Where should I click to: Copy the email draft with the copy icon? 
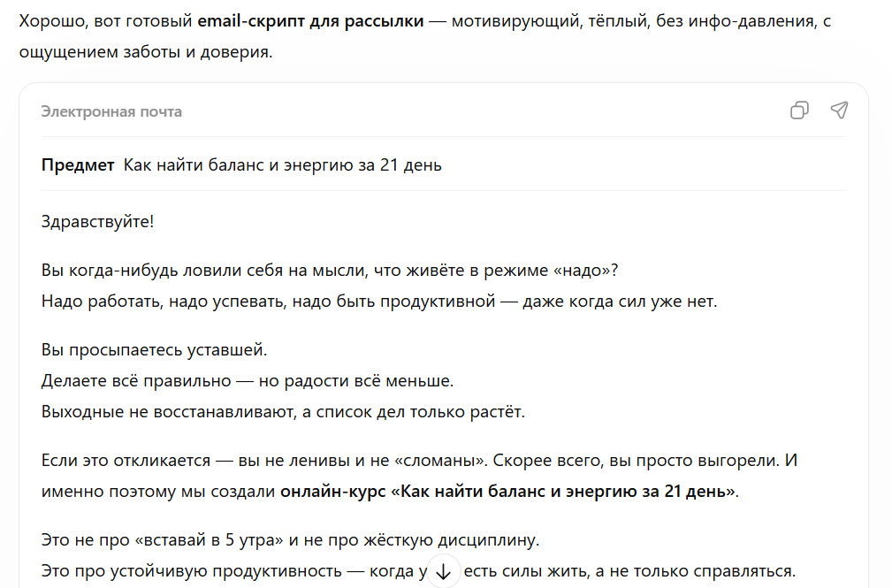point(799,111)
